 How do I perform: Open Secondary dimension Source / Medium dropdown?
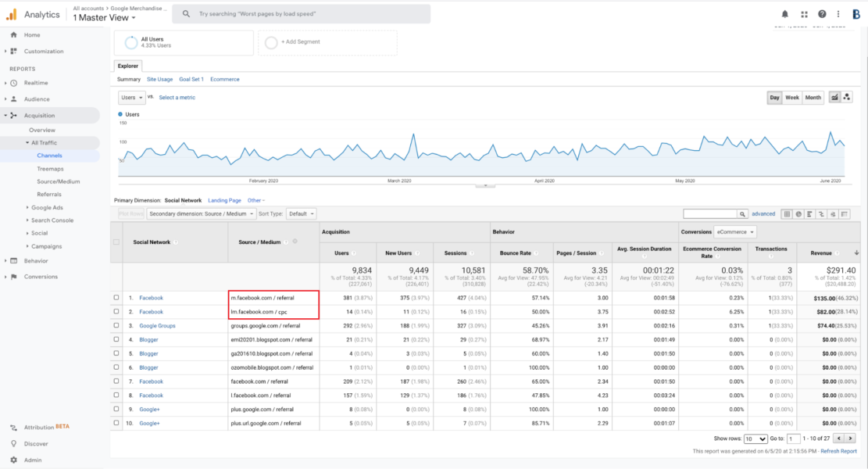202,213
